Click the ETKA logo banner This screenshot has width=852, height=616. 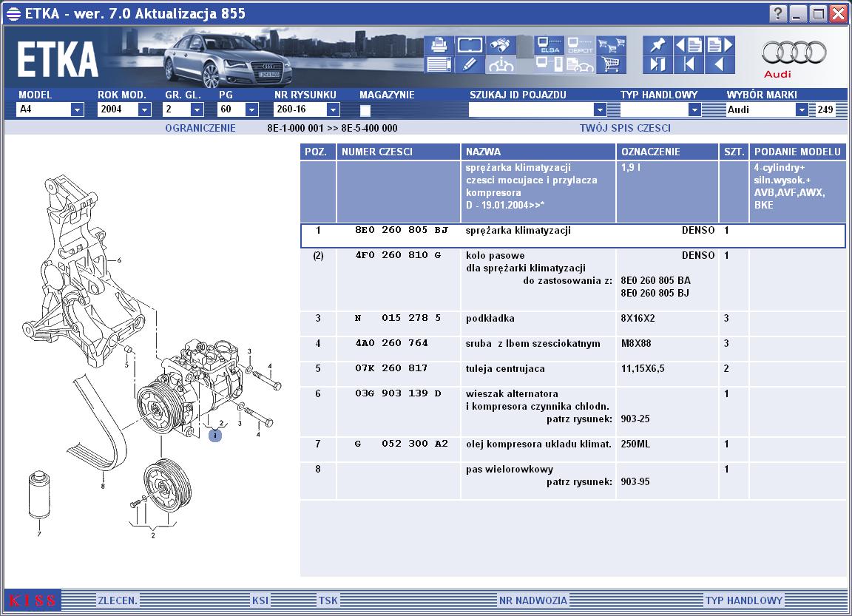coord(58,59)
